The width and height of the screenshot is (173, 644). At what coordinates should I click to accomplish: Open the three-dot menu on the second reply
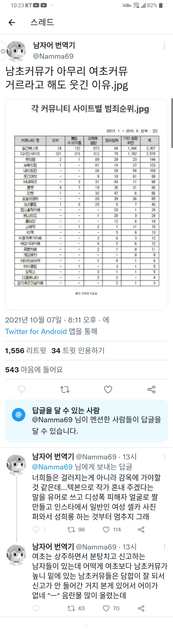(165, 546)
